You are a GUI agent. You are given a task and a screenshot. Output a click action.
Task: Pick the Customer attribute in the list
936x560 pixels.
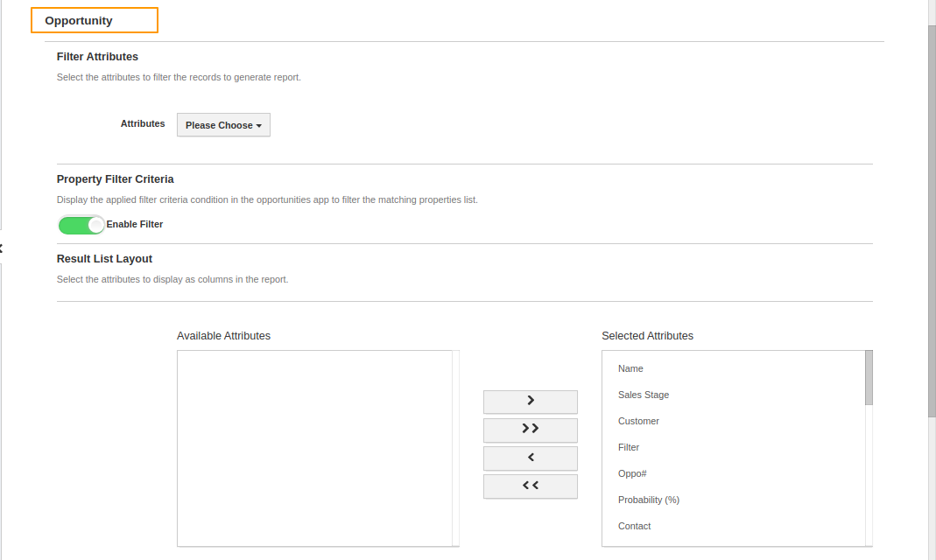[638, 421]
